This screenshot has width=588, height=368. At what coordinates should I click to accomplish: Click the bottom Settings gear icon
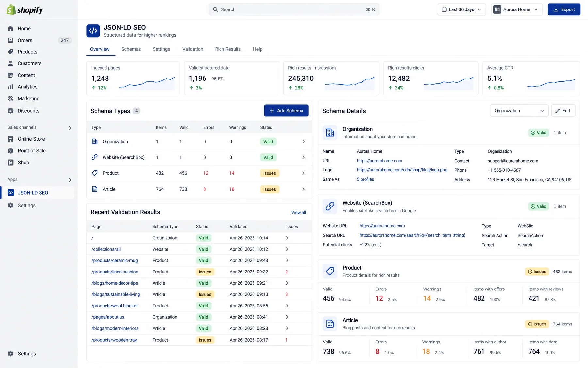point(11,354)
